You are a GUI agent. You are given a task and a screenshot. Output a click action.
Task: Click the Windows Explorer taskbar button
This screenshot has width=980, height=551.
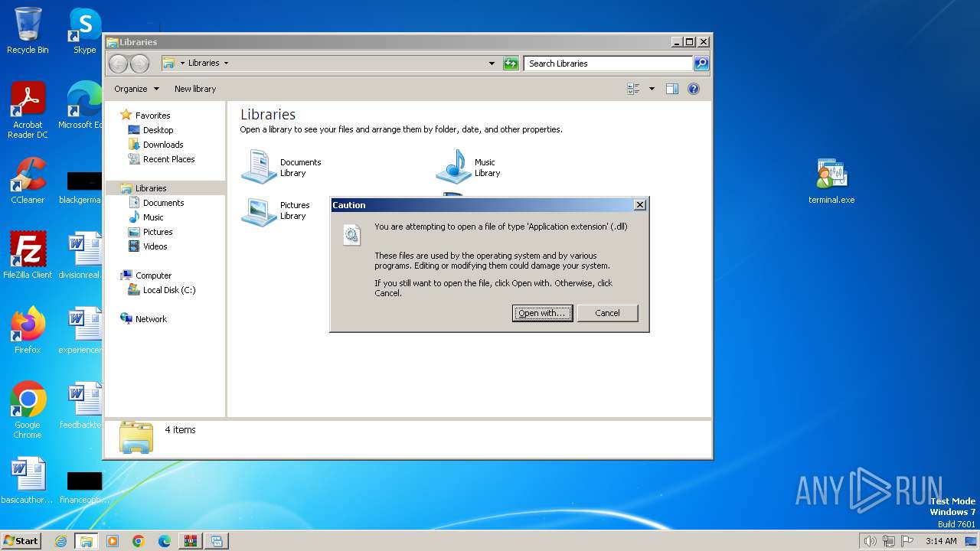click(86, 541)
